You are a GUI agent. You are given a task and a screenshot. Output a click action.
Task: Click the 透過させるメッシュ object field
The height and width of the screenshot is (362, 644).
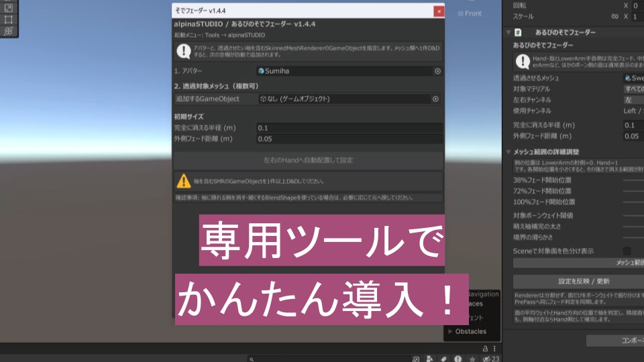[634, 78]
